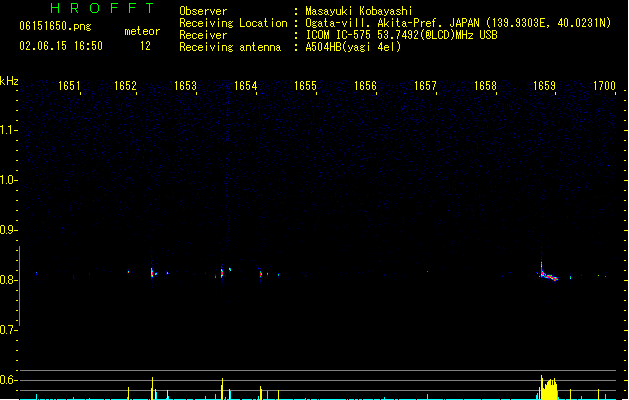Click the 1657 time axis marker
Screen dimensions: 629x400
pos(425,86)
